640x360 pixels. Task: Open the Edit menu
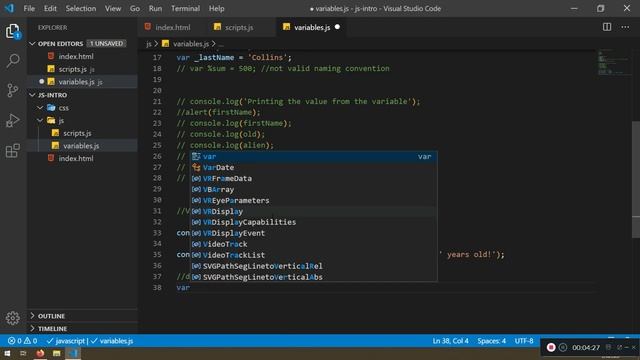(50, 8)
